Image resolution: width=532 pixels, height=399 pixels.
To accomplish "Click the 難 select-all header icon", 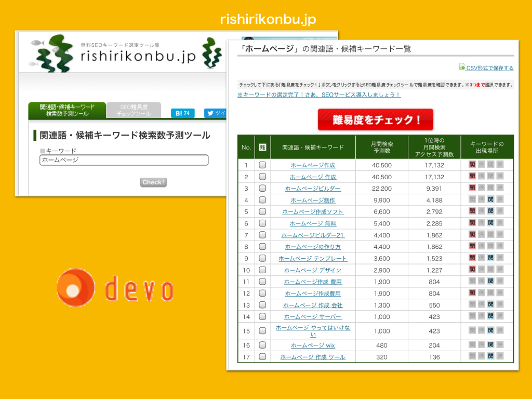I will (x=262, y=147).
